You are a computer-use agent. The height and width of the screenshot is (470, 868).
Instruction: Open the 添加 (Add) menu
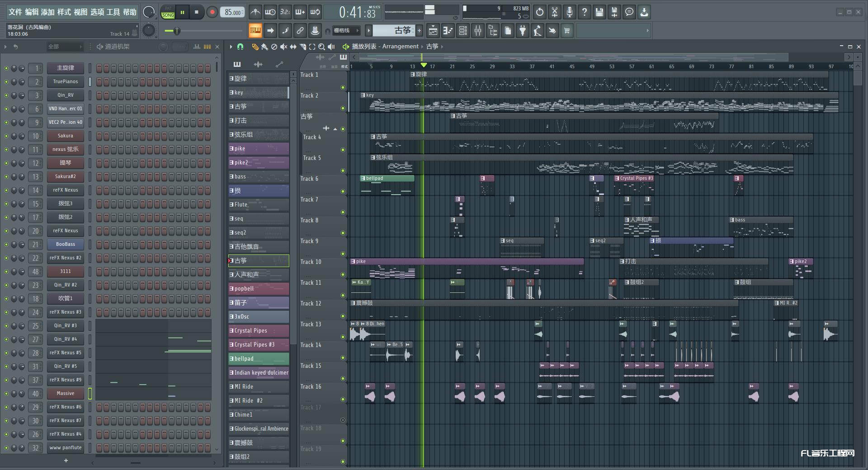tap(47, 12)
